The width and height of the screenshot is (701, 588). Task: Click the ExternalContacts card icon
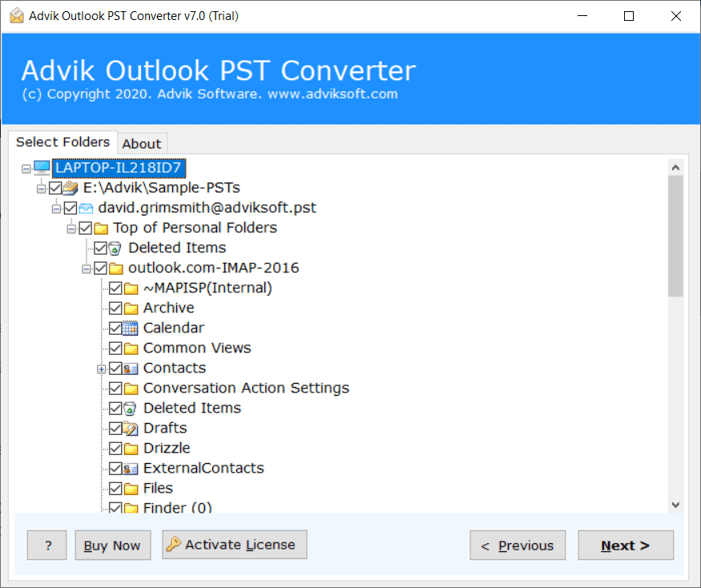click(x=131, y=468)
